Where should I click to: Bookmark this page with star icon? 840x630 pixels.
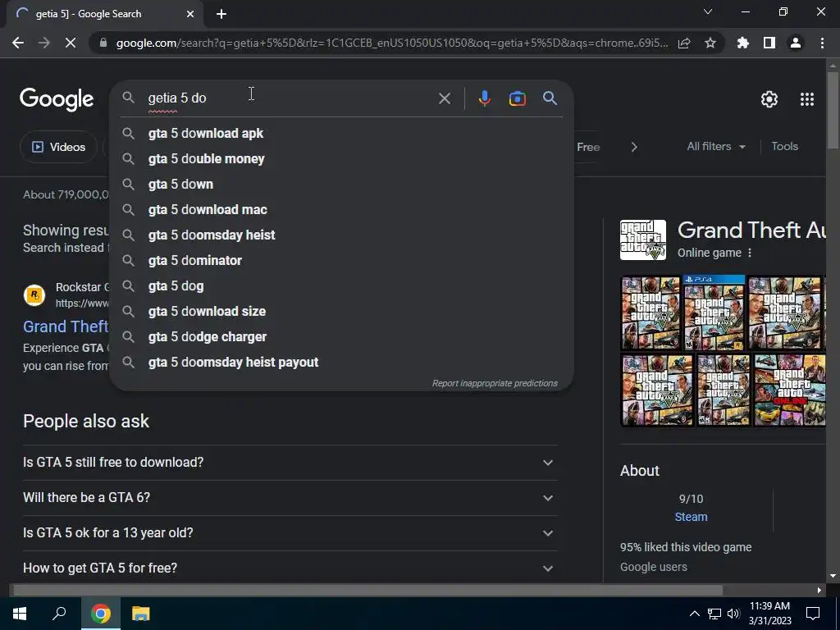pyautogui.click(x=710, y=43)
